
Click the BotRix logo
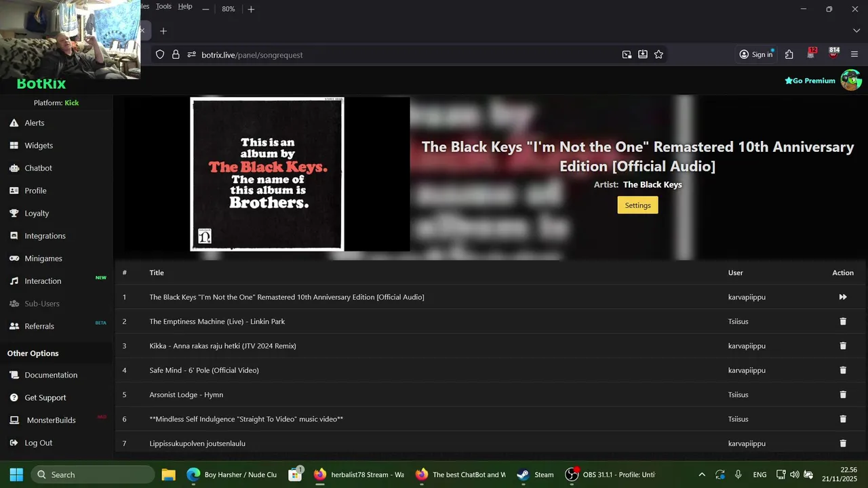[x=41, y=84]
